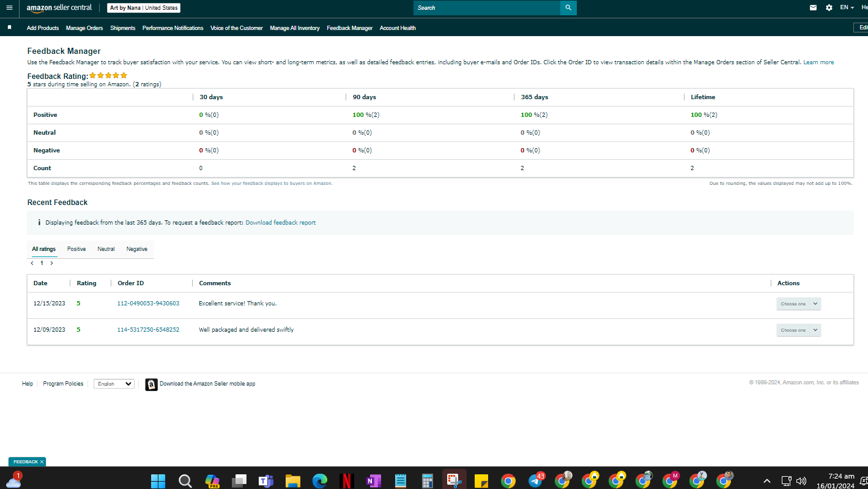Image resolution: width=868 pixels, height=489 pixels.
Task: Open Telegram with 43 unread badge
Action: [x=535, y=480]
